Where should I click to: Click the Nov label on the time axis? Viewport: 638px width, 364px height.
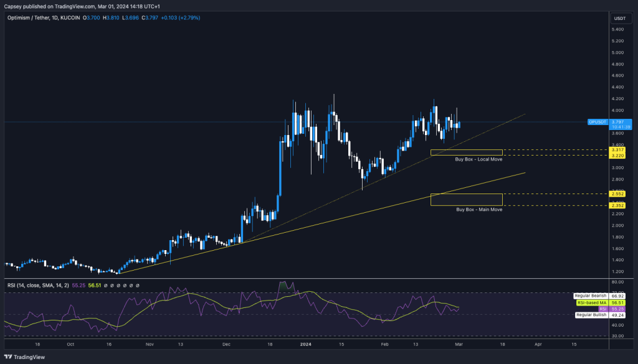tap(149, 343)
